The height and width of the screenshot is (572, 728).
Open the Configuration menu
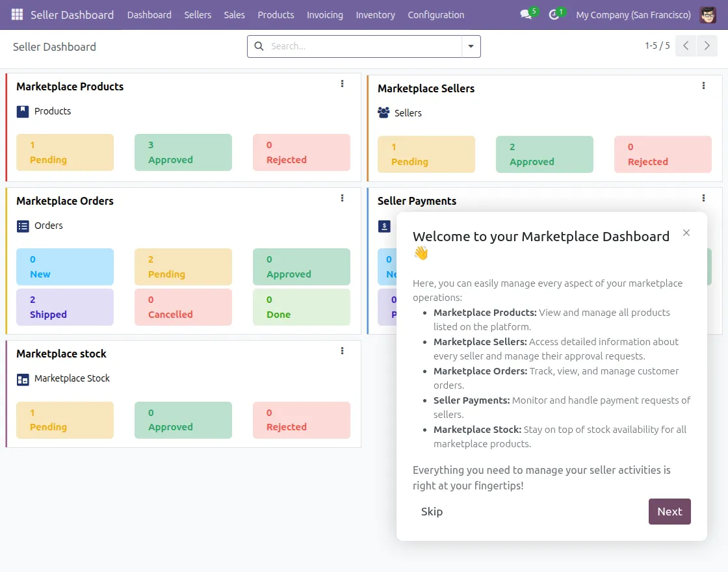pos(435,14)
